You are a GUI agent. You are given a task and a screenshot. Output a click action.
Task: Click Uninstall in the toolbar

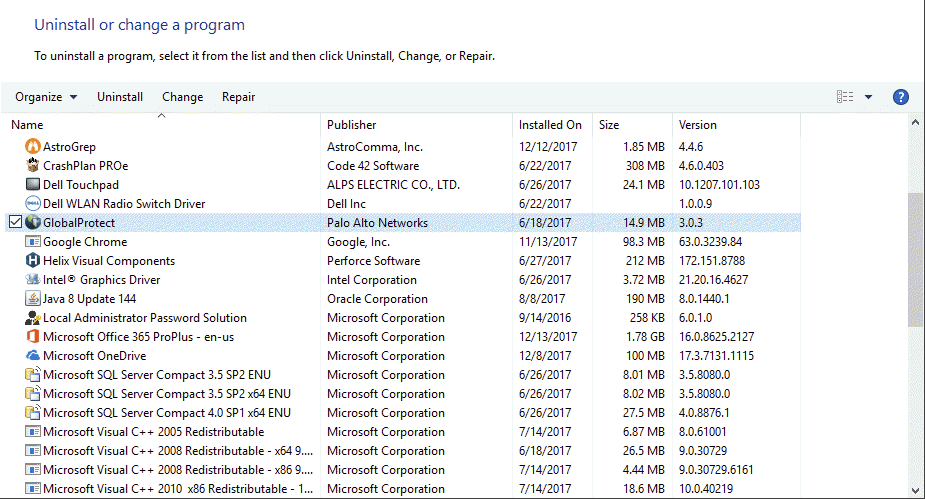click(x=120, y=97)
